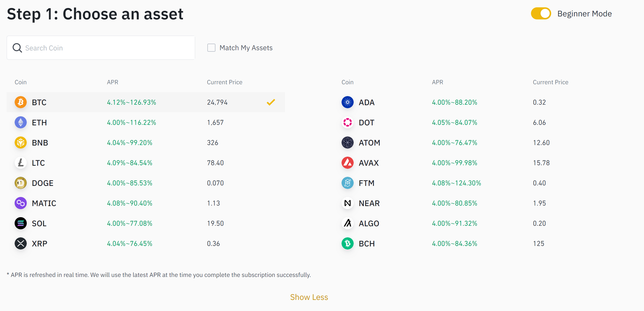Click the Bitcoin coin icon

pyautogui.click(x=21, y=102)
